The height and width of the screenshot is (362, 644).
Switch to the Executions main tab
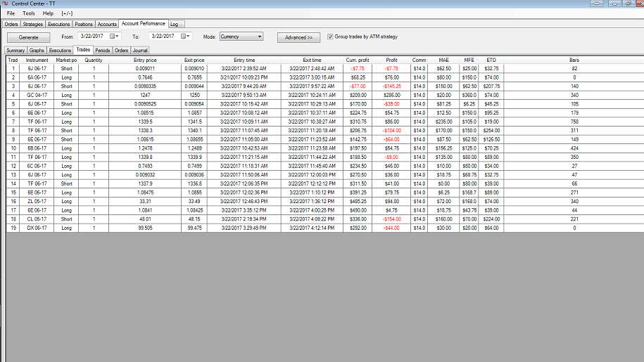[58, 24]
